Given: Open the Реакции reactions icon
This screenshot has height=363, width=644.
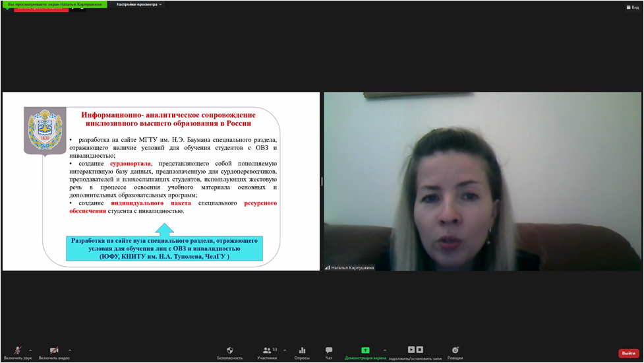Looking at the screenshot, I should pos(455,350).
